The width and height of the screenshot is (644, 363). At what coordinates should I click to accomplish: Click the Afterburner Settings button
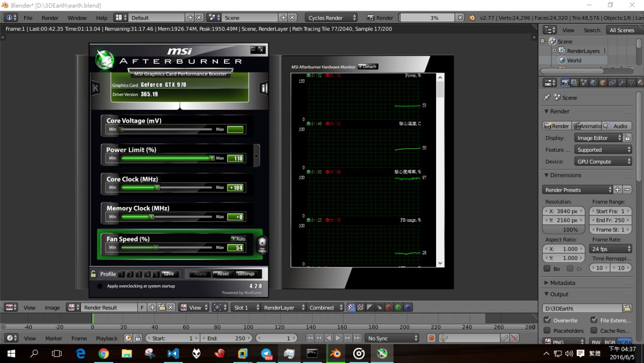246,274
